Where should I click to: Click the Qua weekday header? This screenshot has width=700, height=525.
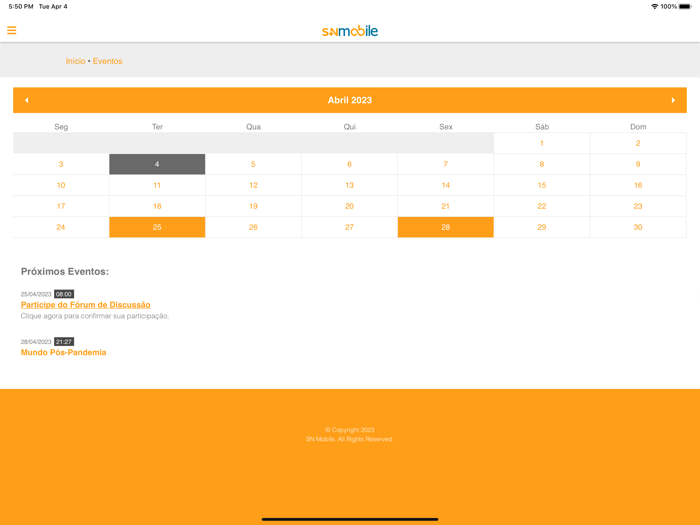click(253, 127)
